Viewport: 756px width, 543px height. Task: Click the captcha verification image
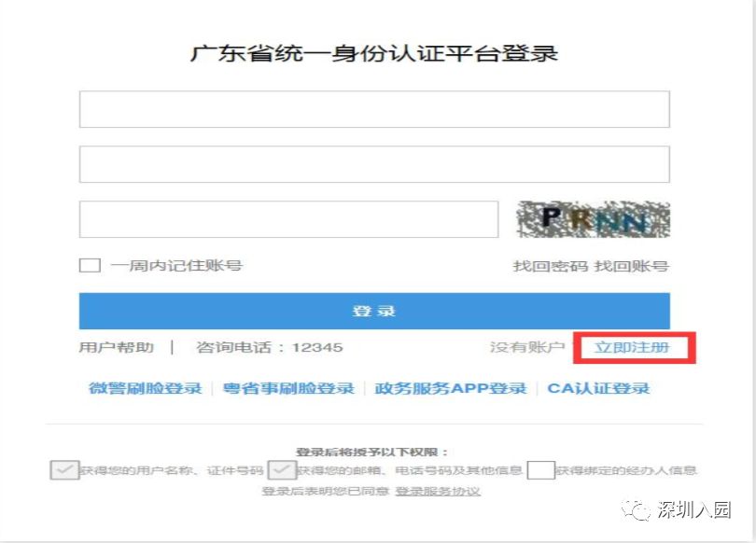595,219
